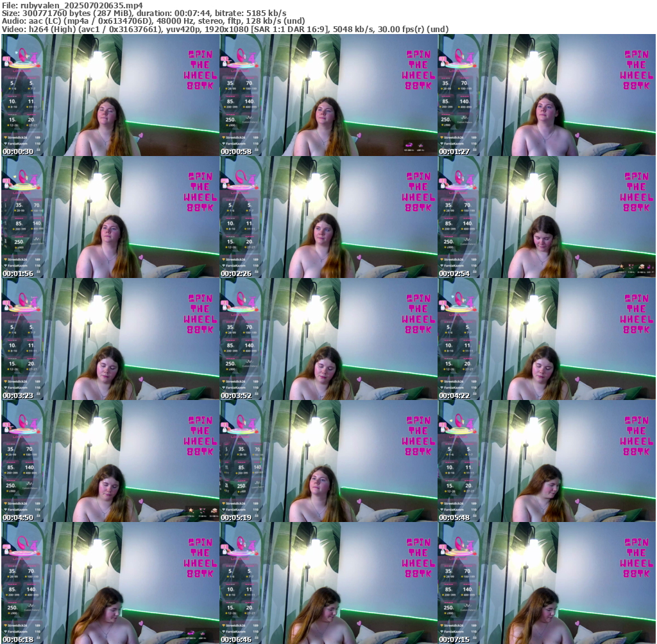Click the thumbnail marked 00:01:27
This screenshot has width=657, height=644.
click(x=546, y=95)
